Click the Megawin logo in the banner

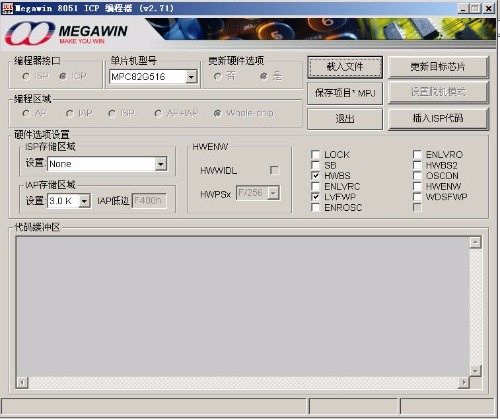point(66,34)
